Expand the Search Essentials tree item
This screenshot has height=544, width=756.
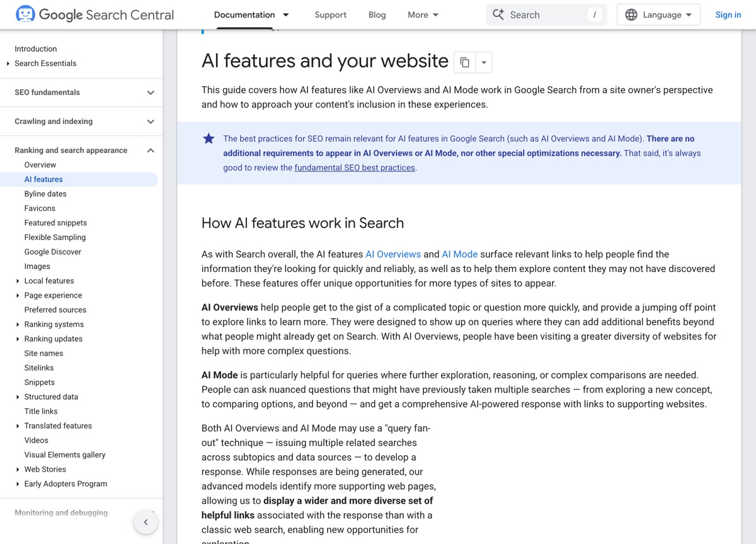pos(8,64)
